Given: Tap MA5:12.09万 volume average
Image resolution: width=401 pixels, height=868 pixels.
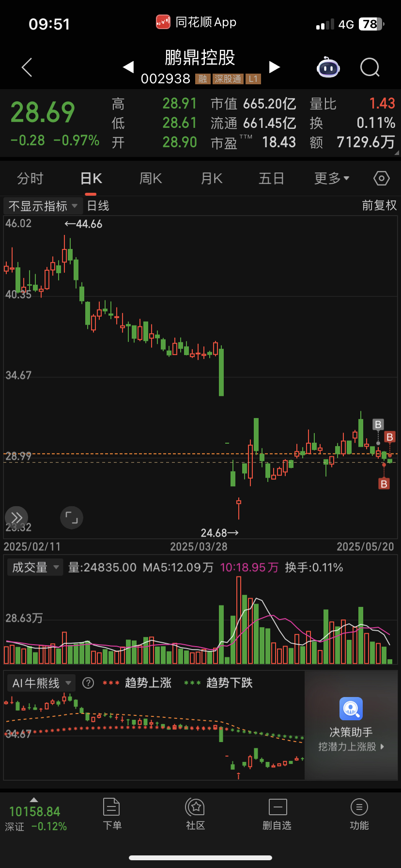Looking at the screenshot, I should 178,567.
